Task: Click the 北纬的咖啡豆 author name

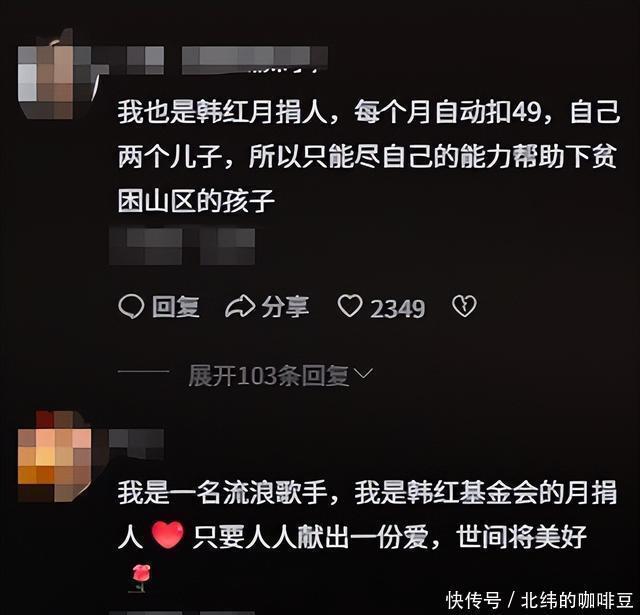Action: [577, 600]
